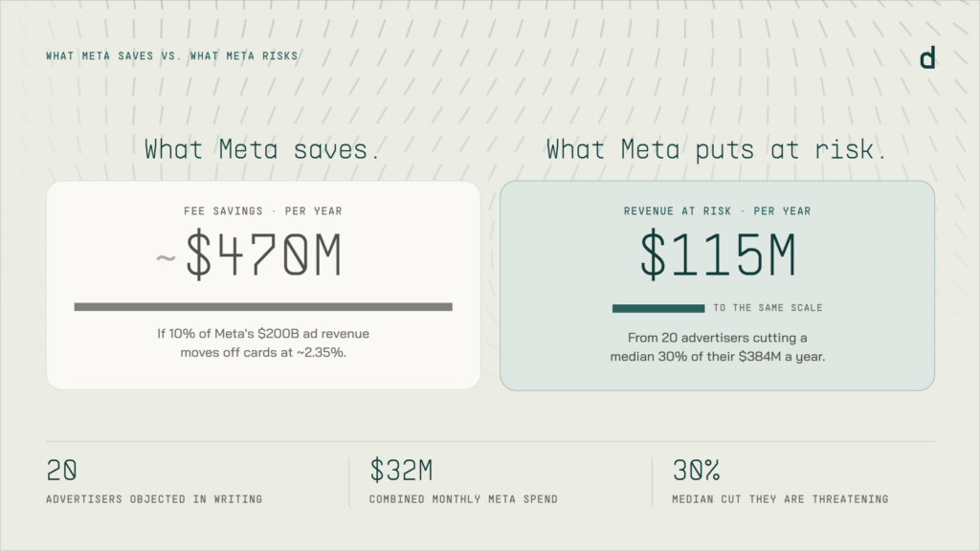This screenshot has height=551, width=980.
Task: Click the 'Fee savings · per year' label
Action: 263,211
